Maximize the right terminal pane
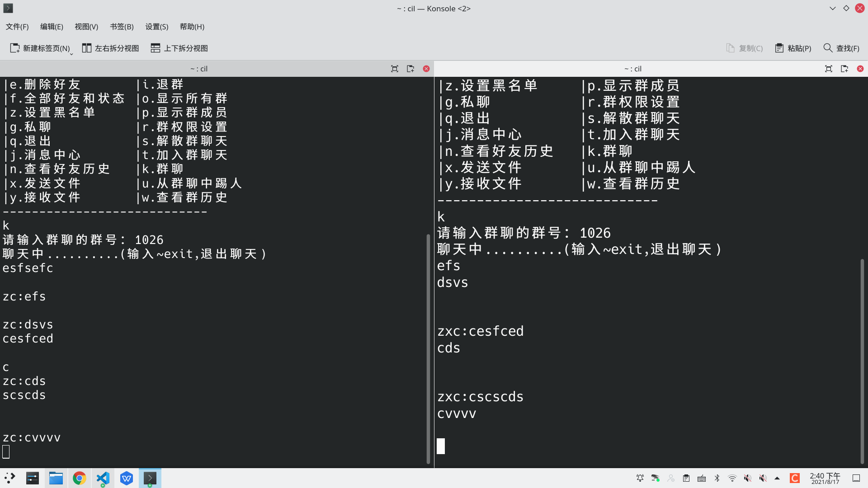 pyautogui.click(x=829, y=69)
